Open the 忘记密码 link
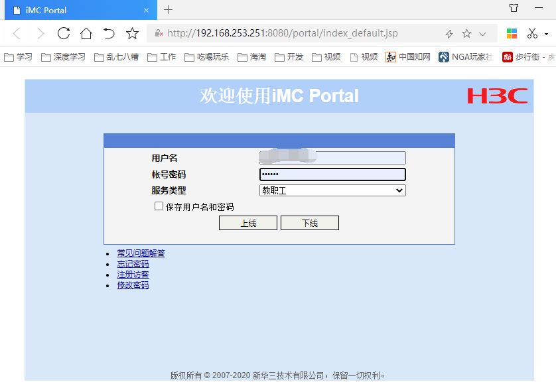The width and height of the screenshot is (556, 392). (133, 264)
